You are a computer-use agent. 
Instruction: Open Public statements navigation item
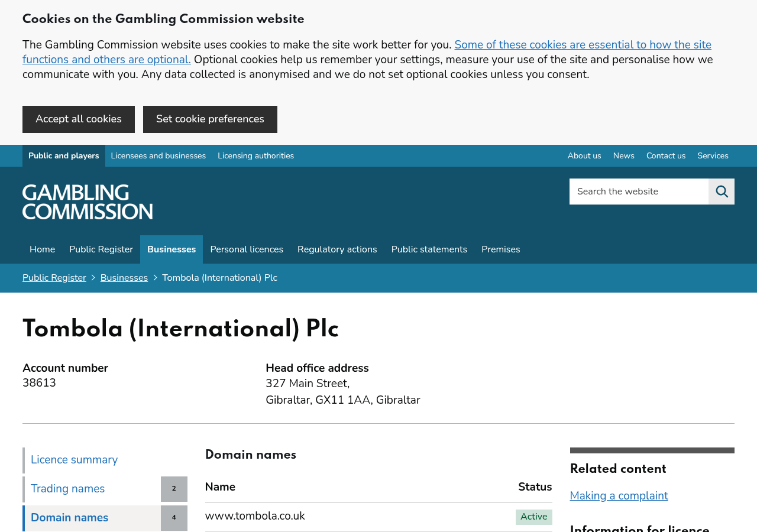(x=429, y=249)
